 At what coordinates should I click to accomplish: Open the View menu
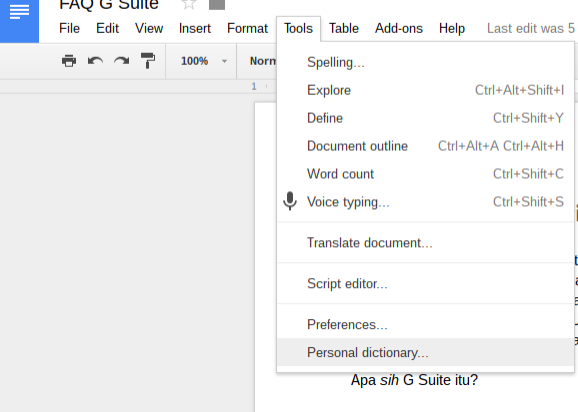(149, 28)
